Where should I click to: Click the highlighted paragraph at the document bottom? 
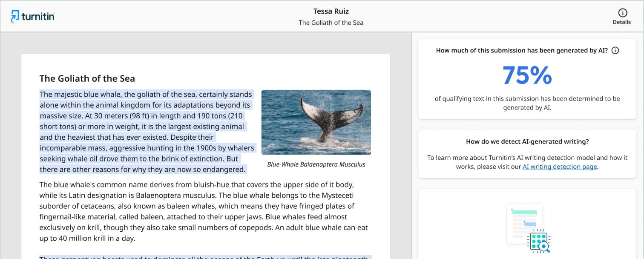(x=204, y=256)
